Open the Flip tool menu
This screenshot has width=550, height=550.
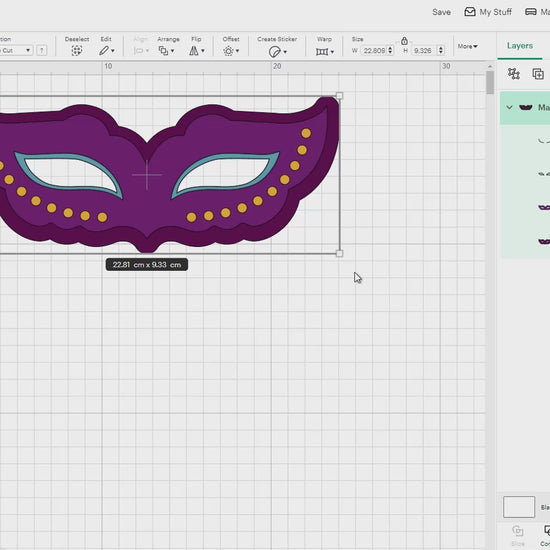[x=196, y=51]
